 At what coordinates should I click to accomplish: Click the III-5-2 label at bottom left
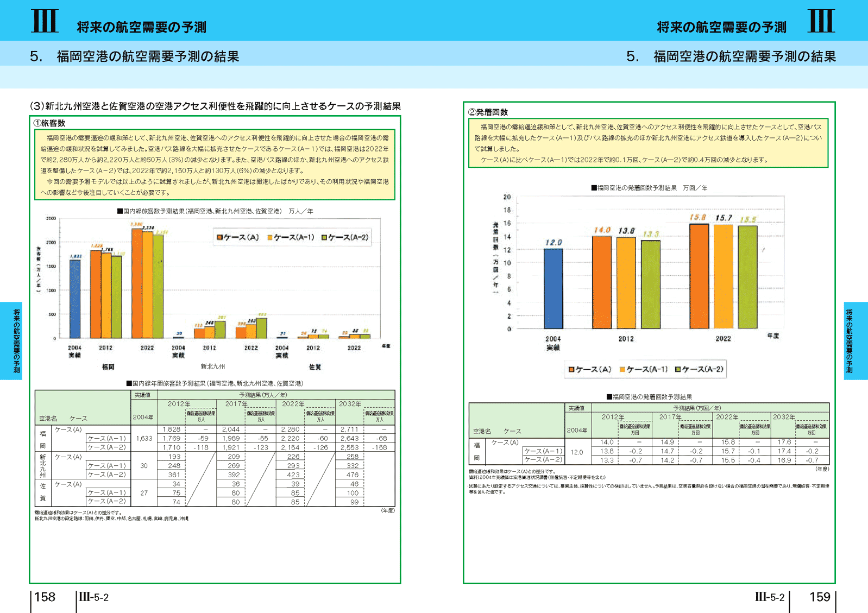point(93,597)
